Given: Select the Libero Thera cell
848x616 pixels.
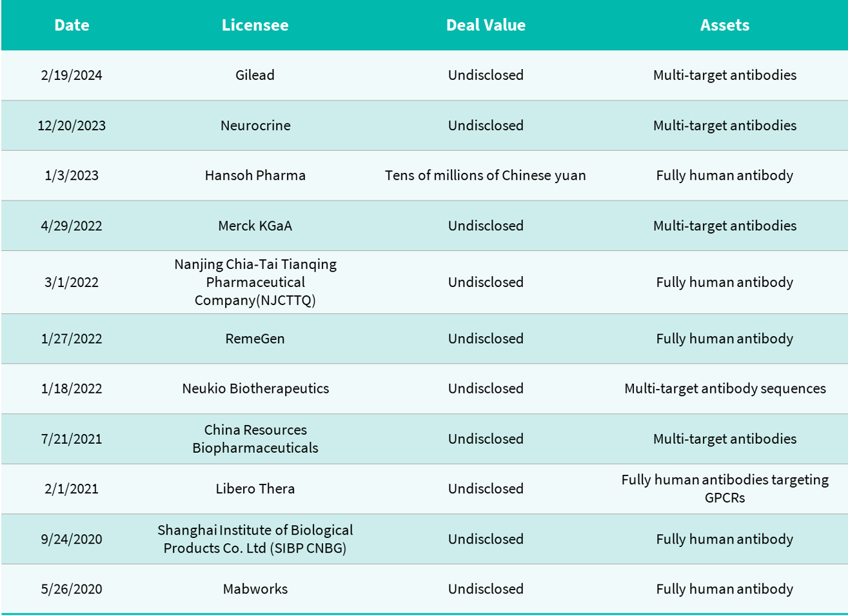Looking at the screenshot, I should [255, 489].
